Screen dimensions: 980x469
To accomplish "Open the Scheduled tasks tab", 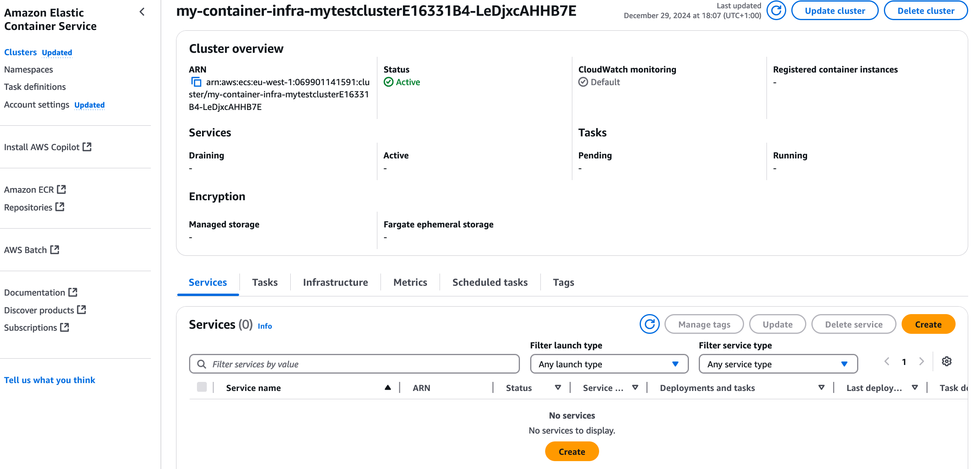I will [490, 282].
